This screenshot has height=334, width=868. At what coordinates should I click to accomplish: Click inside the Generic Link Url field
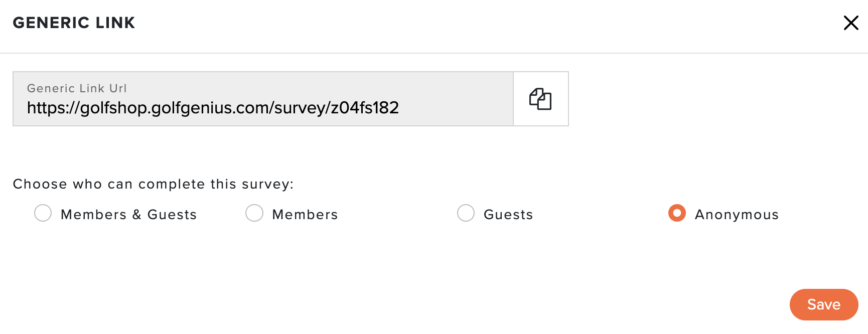point(263,99)
